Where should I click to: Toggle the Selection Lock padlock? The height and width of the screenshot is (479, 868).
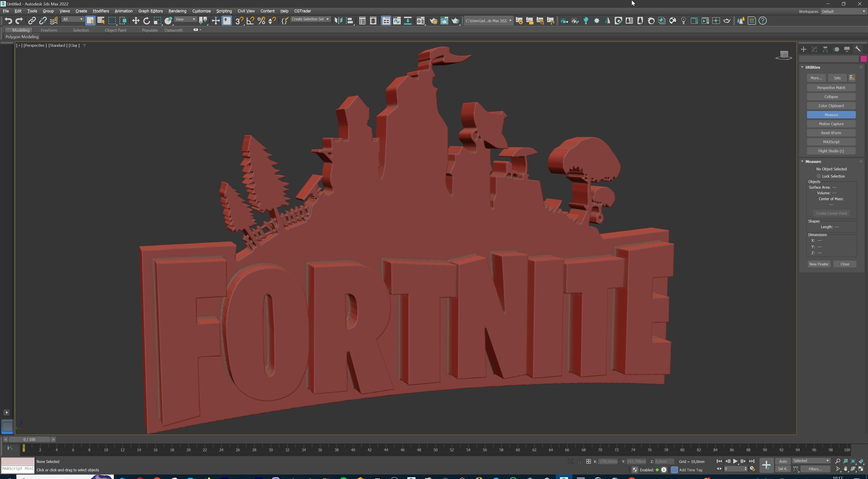579,461
